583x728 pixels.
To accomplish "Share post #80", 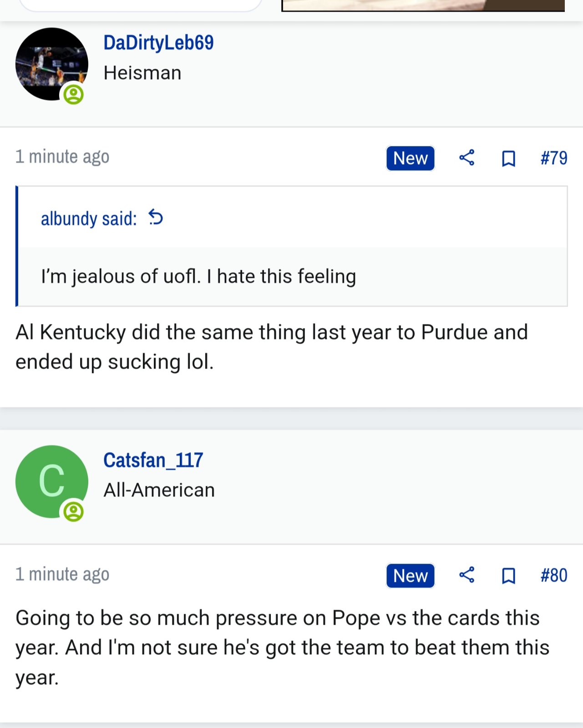I will point(466,575).
